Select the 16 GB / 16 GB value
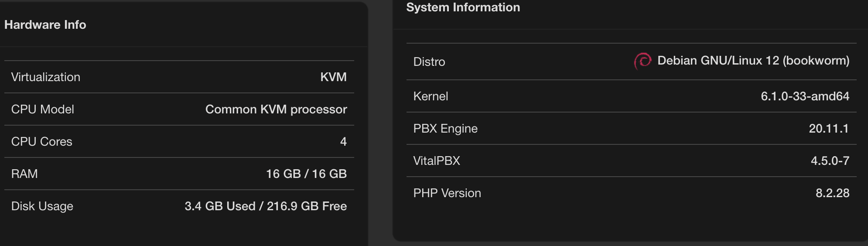This screenshot has width=868, height=246. (307, 174)
